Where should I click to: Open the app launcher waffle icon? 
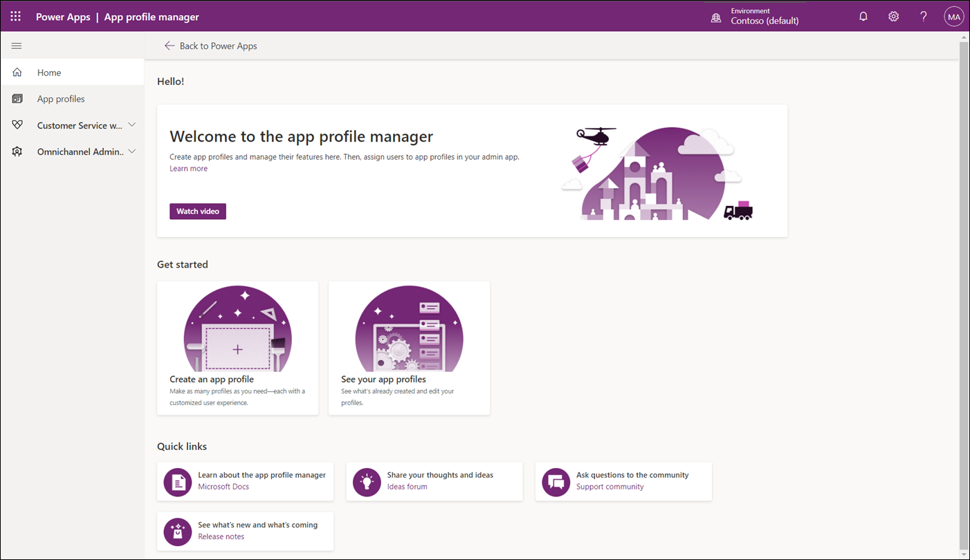click(x=15, y=16)
